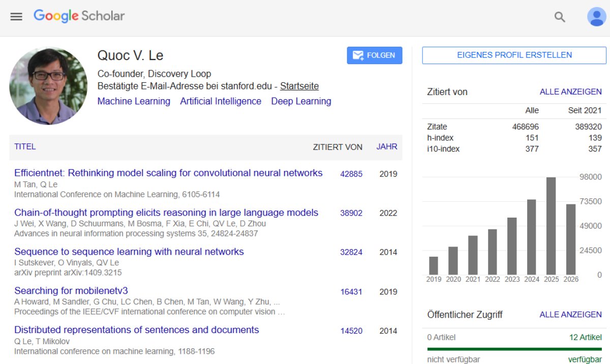610x364 pixels.
Task: Click the Google Scholar logo
Action: coord(79,16)
